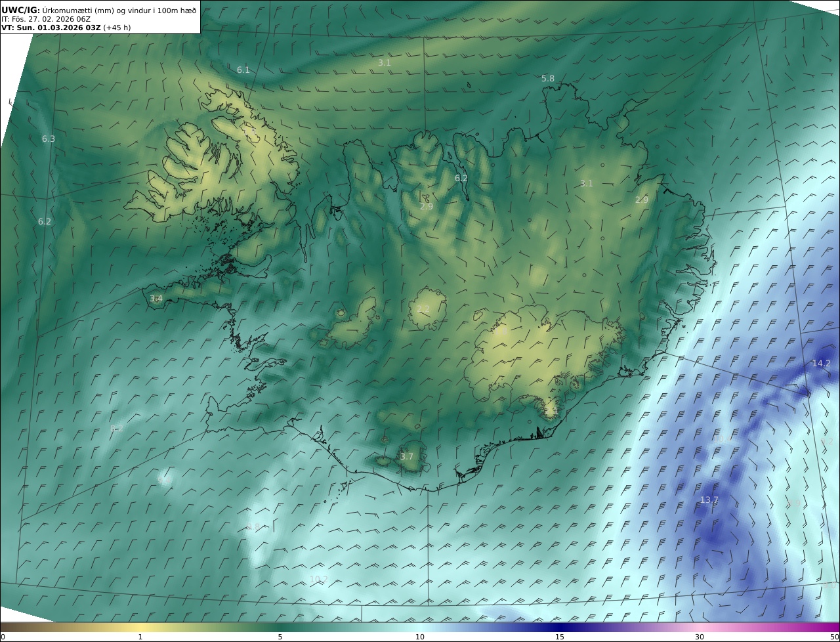This screenshot has width=840, height=642.
Task: Select the 6.3 value label on the map
Action: tap(49, 139)
